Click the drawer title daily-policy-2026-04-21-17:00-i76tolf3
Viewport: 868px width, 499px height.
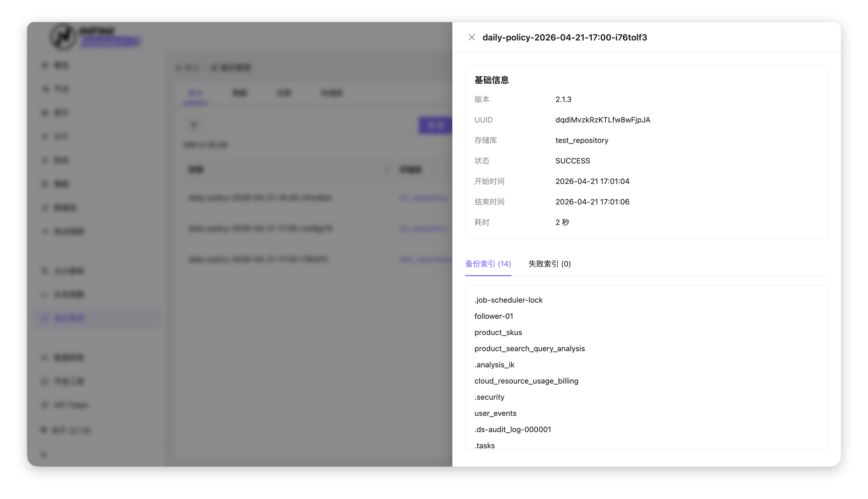point(564,37)
